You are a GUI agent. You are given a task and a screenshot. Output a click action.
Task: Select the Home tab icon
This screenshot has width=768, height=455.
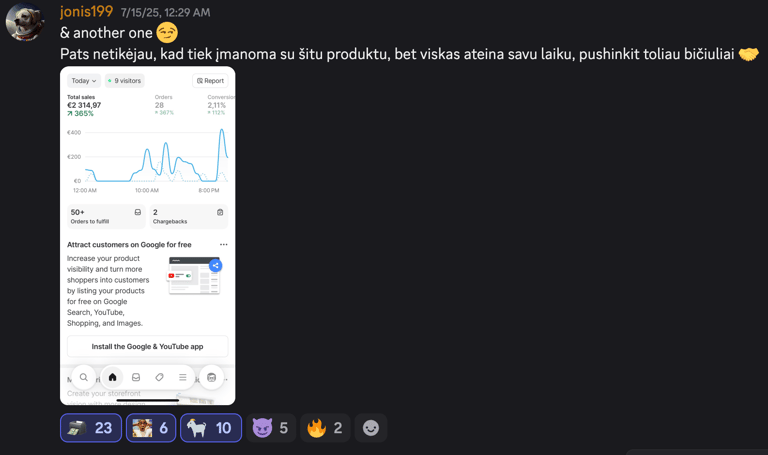click(x=112, y=377)
